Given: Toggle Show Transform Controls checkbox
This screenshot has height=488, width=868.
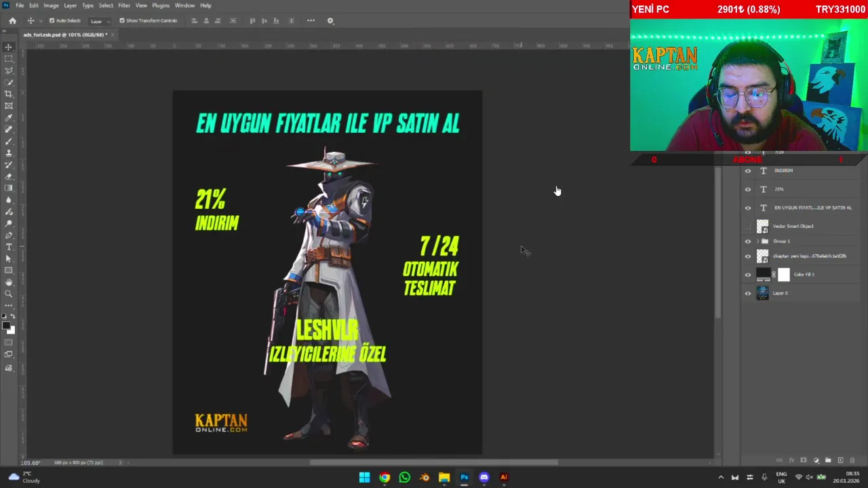Looking at the screenshot, I should [122, 20].
